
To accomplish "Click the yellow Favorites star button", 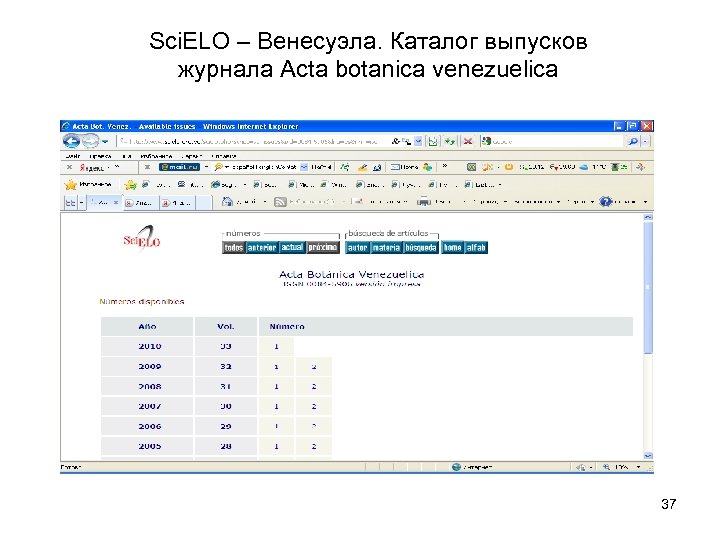I will (x=70, y=185).
